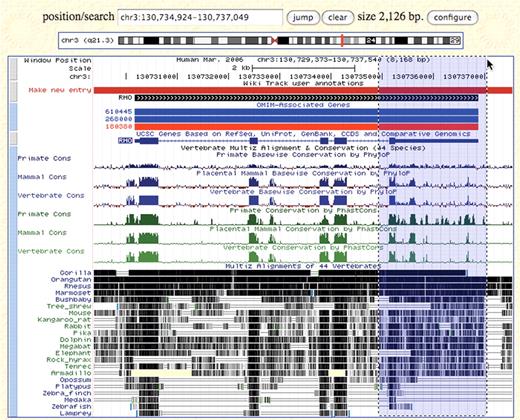Click the UCSC Genes track title

303,134
